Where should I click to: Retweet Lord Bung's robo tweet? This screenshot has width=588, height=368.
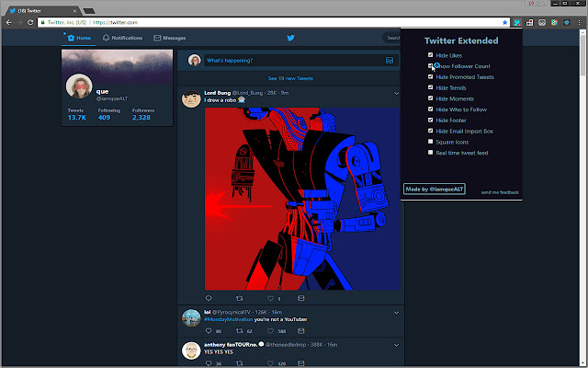click(239, 298)
